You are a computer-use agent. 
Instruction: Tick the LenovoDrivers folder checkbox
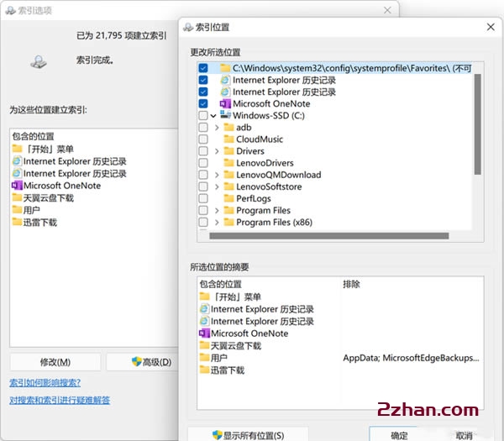[203, 163]
